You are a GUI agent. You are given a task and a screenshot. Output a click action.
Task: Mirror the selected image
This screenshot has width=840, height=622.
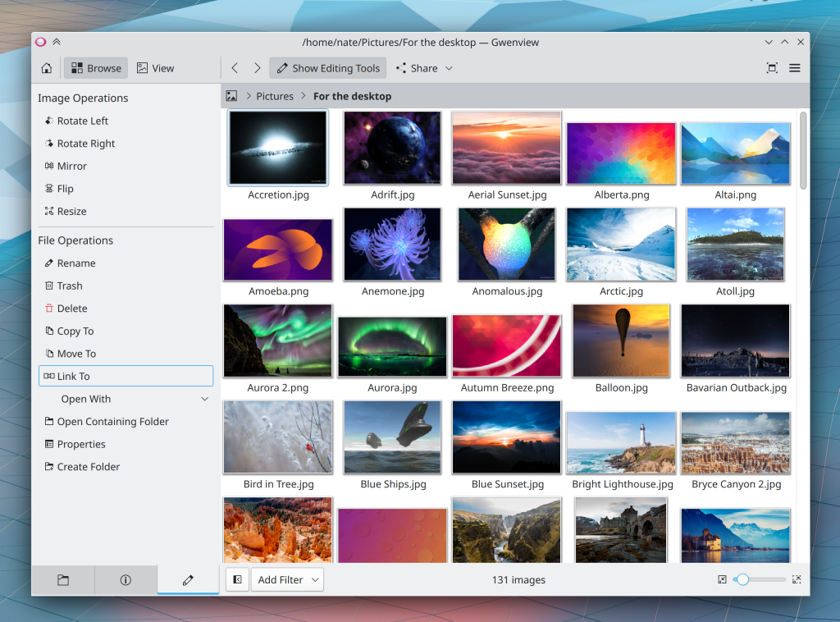click(71, 166)
